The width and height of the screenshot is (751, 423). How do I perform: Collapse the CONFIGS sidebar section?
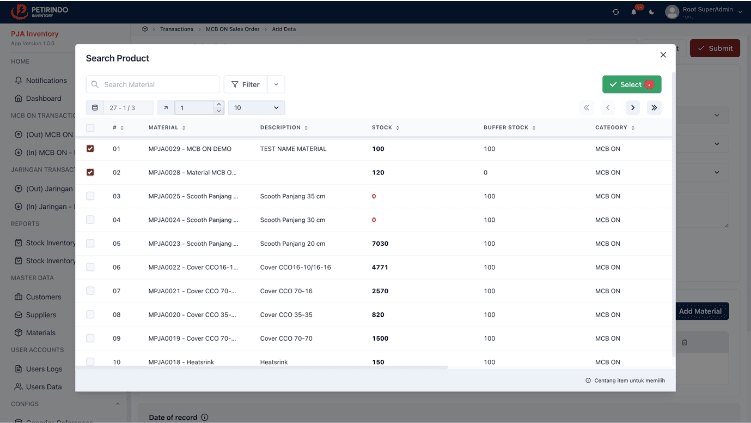click(117, 404)
